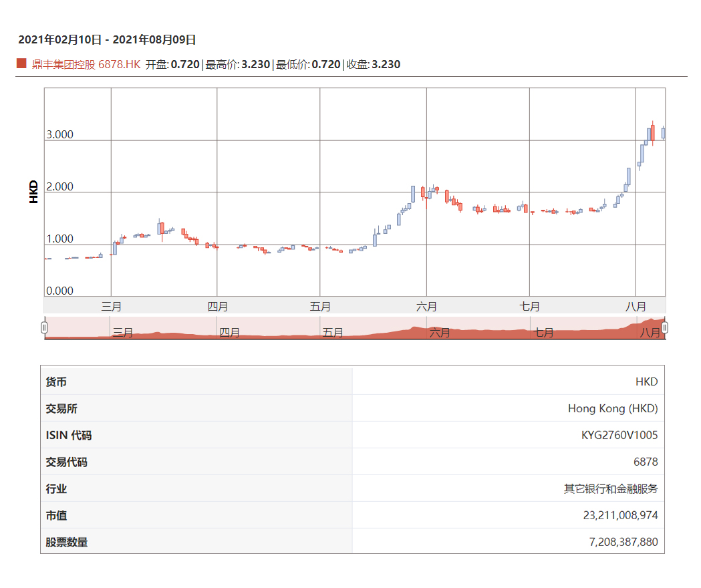Click the 3.000 label on the price axis
This screenshot has width=701, height=588.
click(60, 135)
